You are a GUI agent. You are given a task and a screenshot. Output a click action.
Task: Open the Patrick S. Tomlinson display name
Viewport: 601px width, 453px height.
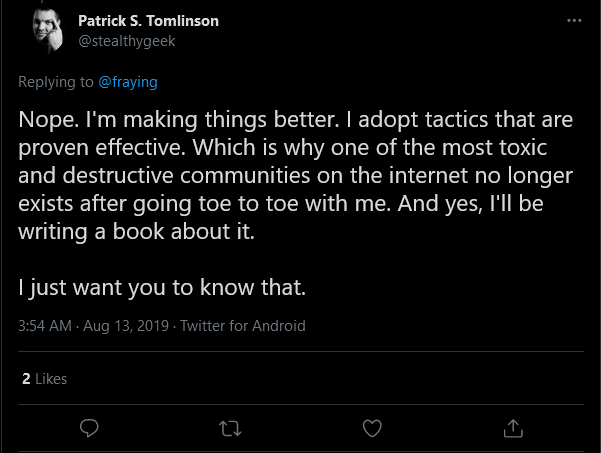(148, 21)
